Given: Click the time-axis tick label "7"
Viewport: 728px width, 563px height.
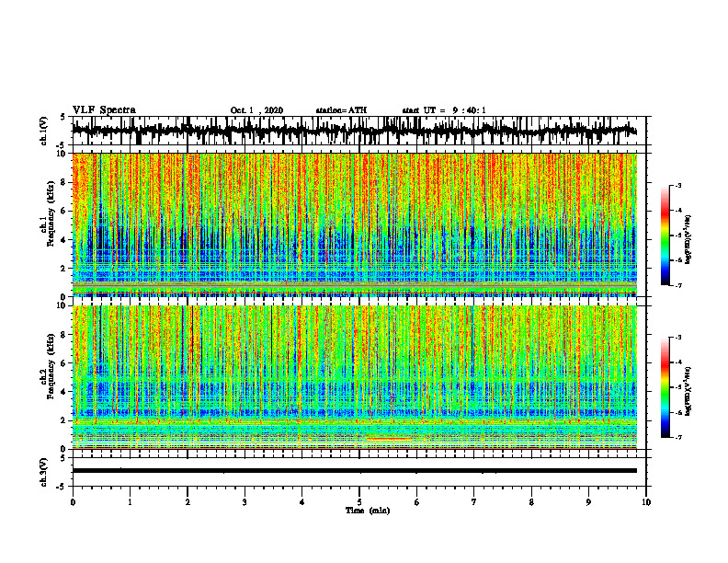Looking at the screenshot, I should tap(474, 502).
